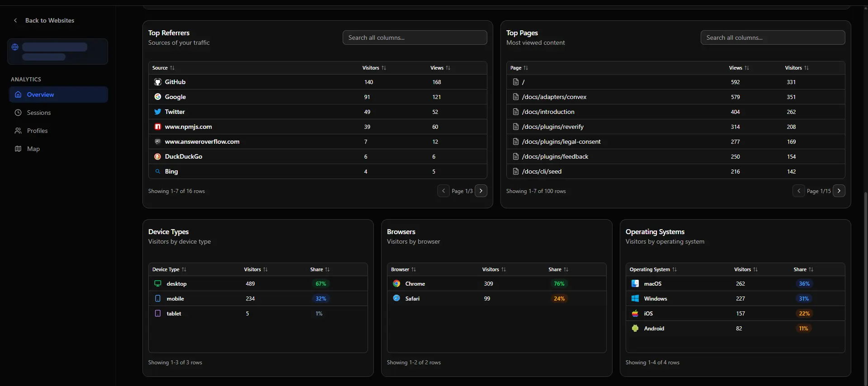Click the GitHub referrer icon
This screenshot has width=868, height=386.
(158, 82)
